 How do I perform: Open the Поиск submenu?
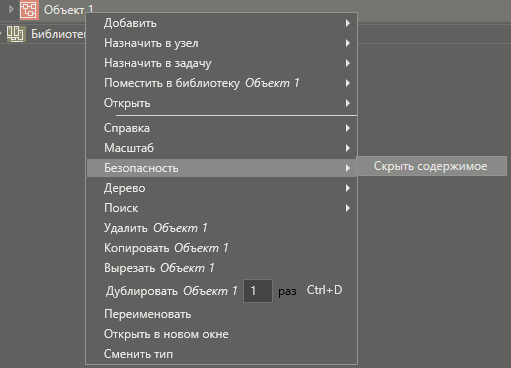coord(222,208)
